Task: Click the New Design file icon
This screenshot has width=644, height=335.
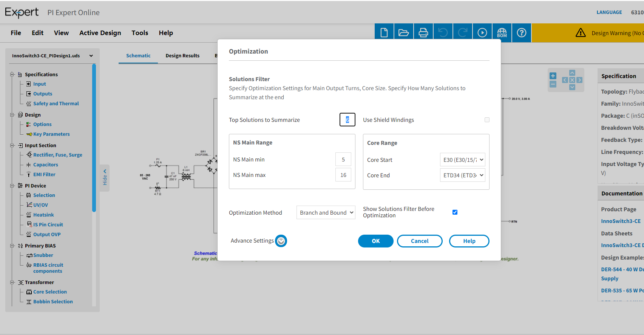Action: 384,33
